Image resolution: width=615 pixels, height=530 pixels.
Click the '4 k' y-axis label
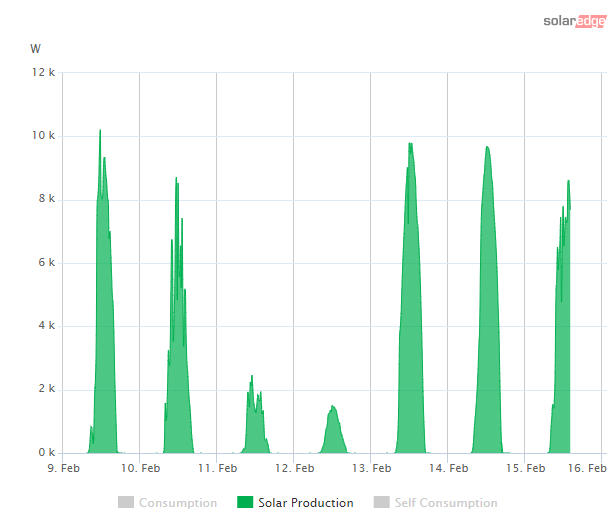tap(47, 326)
